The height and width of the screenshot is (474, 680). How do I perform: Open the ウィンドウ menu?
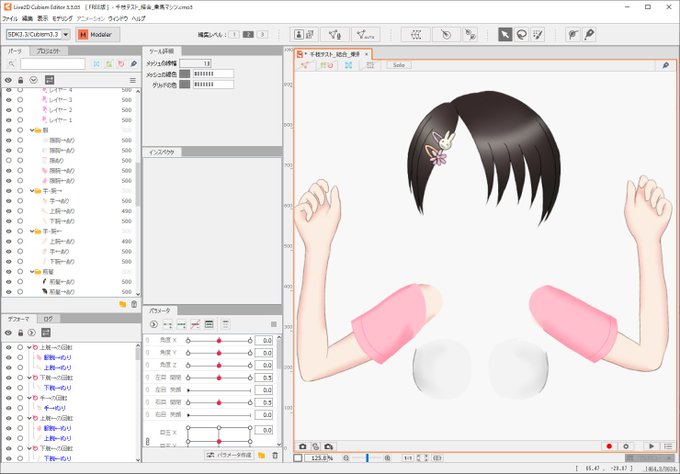[118, 19]
